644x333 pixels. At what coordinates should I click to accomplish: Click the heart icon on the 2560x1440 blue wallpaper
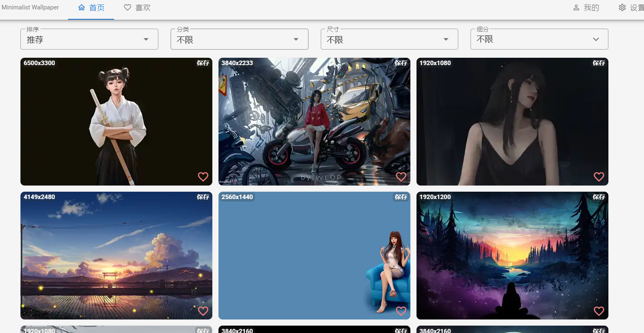pyautogui.click(x=401, y=311)
